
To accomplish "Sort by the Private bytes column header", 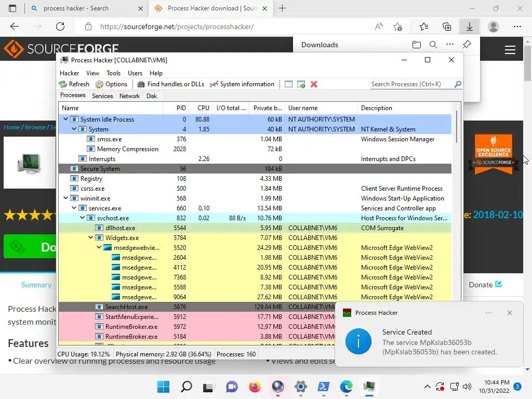I will tap(268, 108).
